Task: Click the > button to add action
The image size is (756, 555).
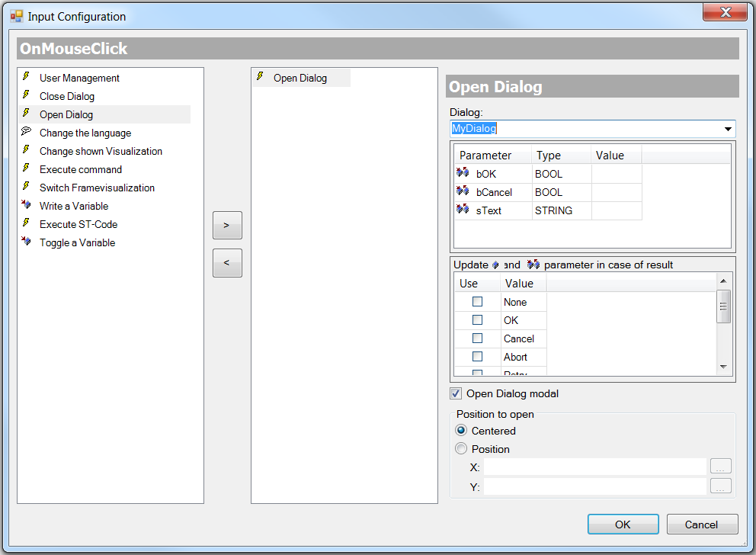Action: click(x=227, y=225)
